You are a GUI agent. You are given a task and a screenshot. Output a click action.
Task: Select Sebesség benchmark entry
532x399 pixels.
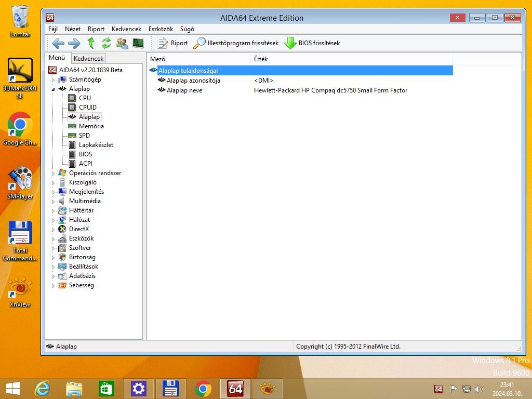[x=82, y=285]
